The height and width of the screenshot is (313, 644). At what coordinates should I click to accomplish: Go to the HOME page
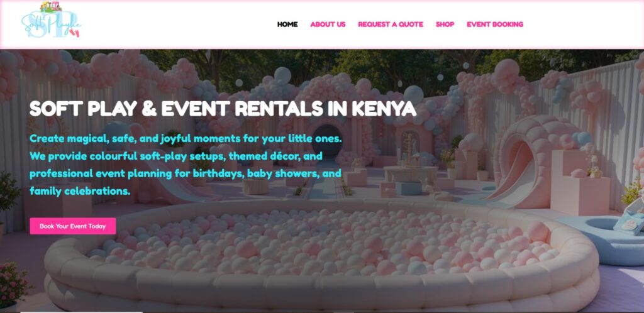[x=287, y=25]
